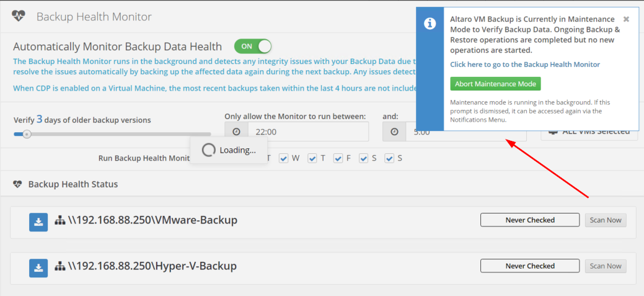Click Scan Now for Hyper-V-Backup
The height and width of the screenshot is (296, 644).
(606, 266)
